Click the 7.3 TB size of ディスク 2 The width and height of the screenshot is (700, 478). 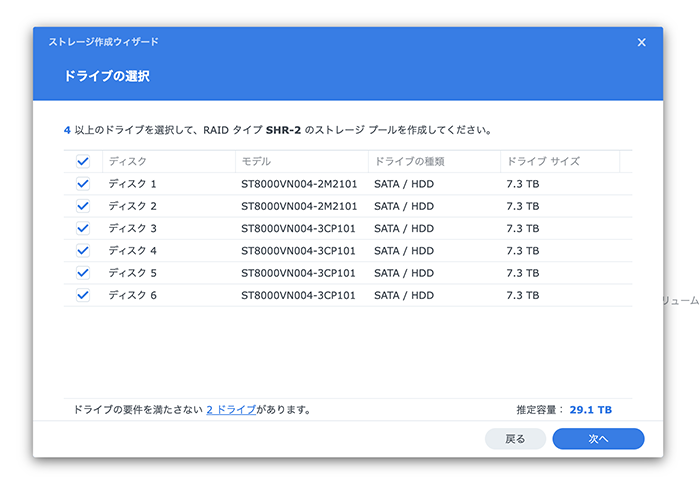(x=523, y=206)
